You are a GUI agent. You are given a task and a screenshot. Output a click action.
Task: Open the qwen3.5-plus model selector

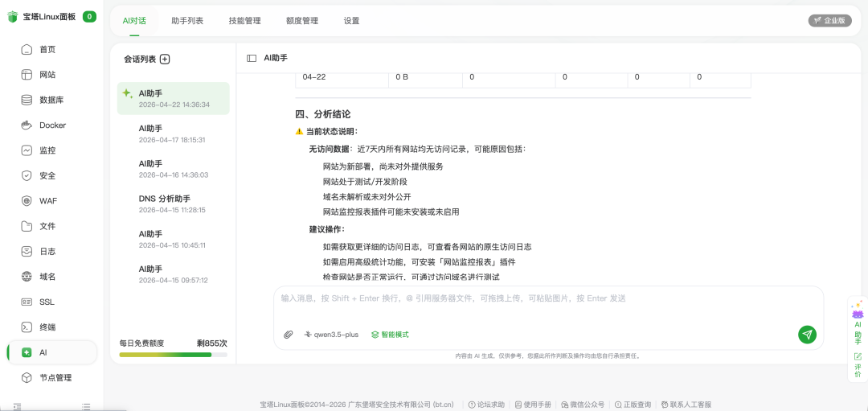click(x=331, y=335)
